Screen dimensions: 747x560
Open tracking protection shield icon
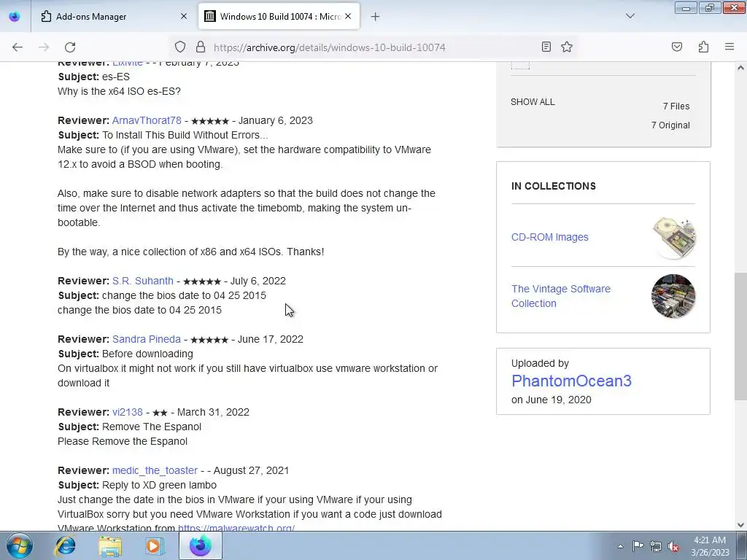point(179,47)
